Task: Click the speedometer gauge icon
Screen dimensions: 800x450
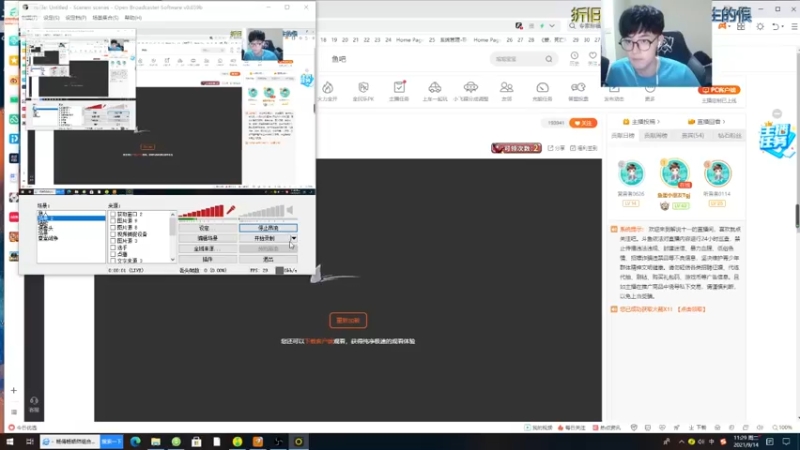Action: coord(542,87)
